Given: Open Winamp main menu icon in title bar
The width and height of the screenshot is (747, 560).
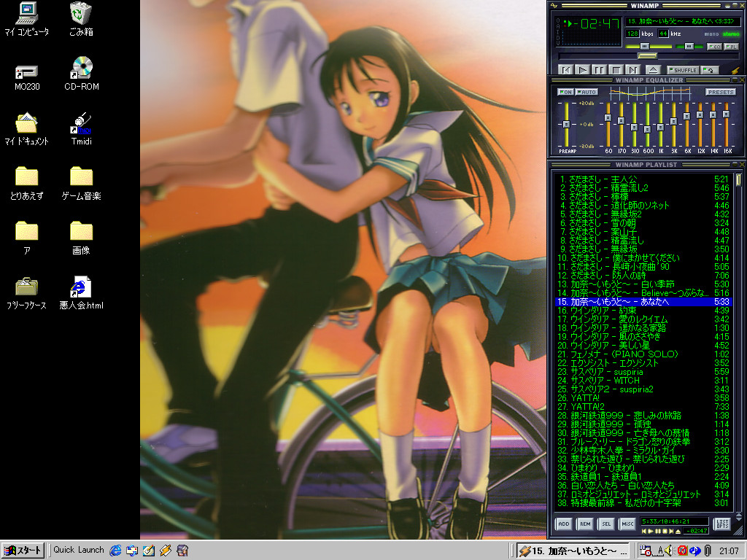Looking at the screenshot, I should tap(553, 6).
